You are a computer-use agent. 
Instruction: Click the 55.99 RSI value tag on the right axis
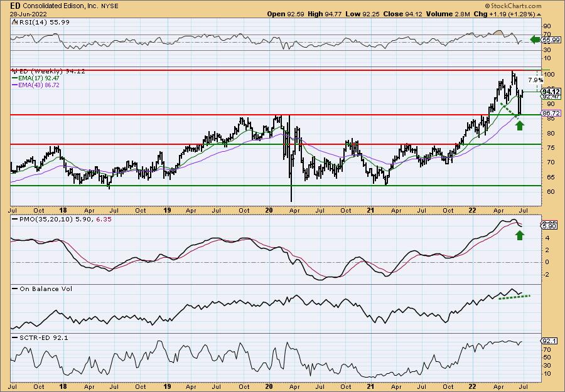(551, 40)
